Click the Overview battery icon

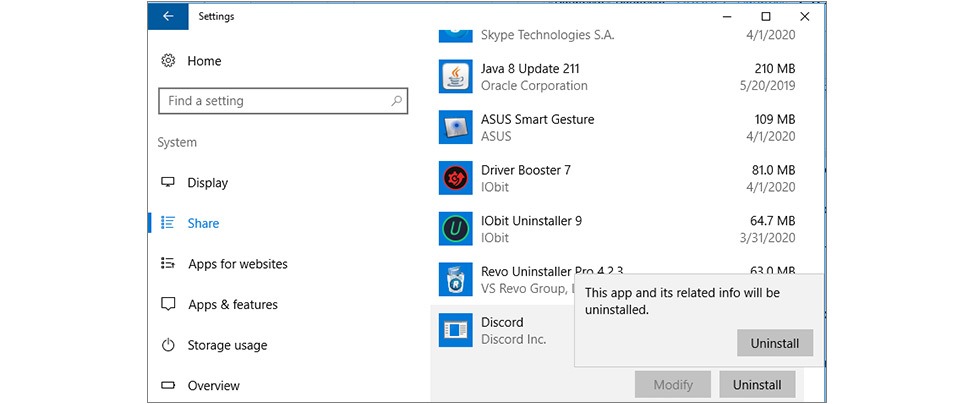[168, 386]
